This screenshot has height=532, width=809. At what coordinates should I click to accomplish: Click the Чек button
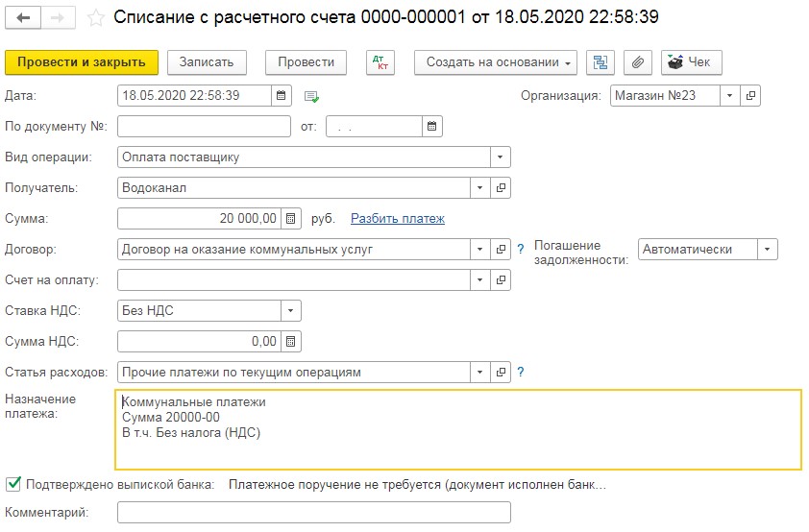pos(691,62)
